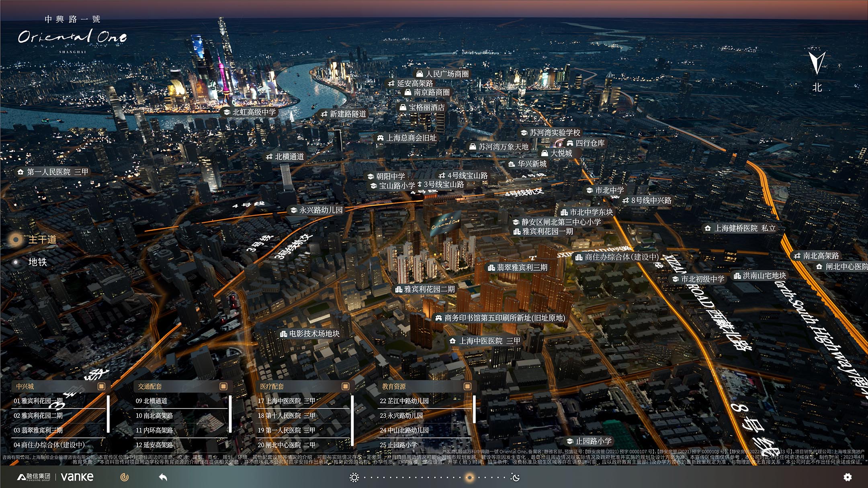Viewport: 868px width, 488px height.
Task: Toggle the 教育资源 category checkbox
Action: 467,386
